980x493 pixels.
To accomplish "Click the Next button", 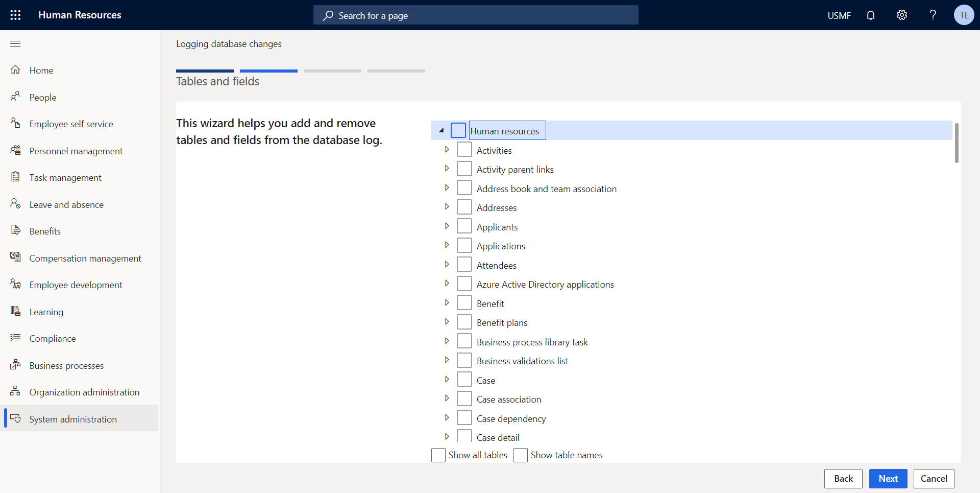I will 888,479.
